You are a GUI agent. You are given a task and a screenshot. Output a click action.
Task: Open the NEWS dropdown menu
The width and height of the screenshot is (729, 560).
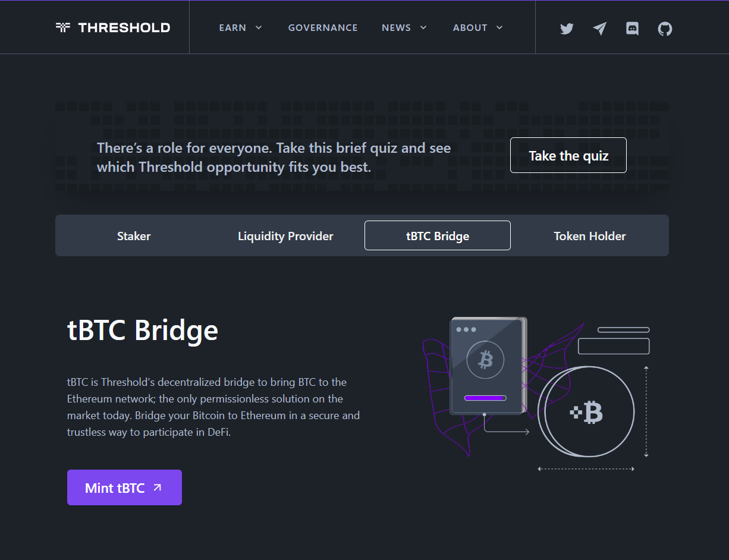coord(404,27)
